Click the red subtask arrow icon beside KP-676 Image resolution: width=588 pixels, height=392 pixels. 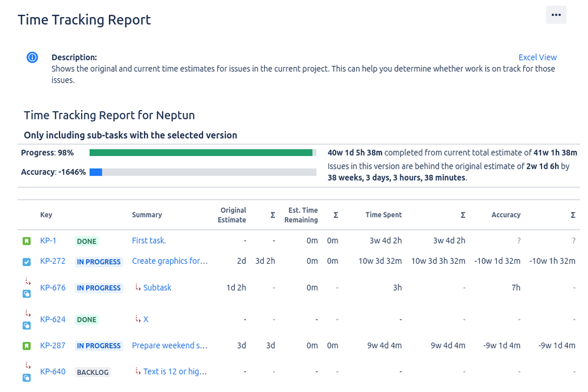point(26,282)
